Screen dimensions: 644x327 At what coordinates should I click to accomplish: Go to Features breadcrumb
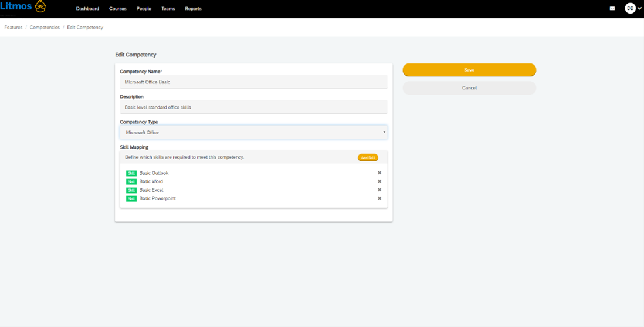click(x=13, y=27)
